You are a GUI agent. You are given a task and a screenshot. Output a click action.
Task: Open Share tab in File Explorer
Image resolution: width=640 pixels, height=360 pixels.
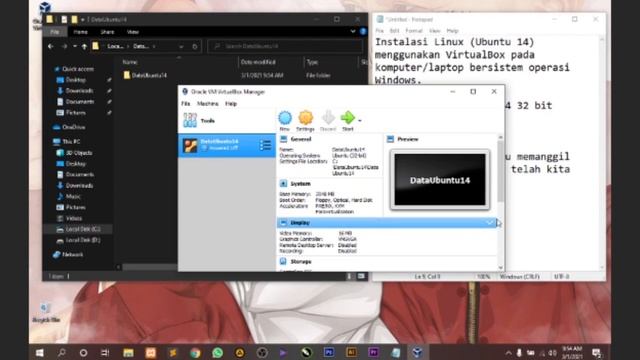(107, 32)
